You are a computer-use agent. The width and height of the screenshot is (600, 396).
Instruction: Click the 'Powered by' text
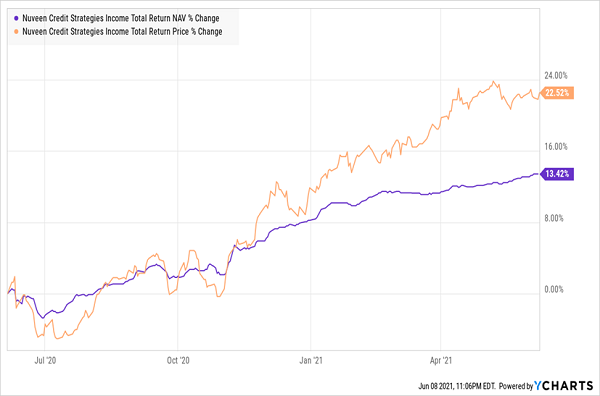tap(516, 386)
